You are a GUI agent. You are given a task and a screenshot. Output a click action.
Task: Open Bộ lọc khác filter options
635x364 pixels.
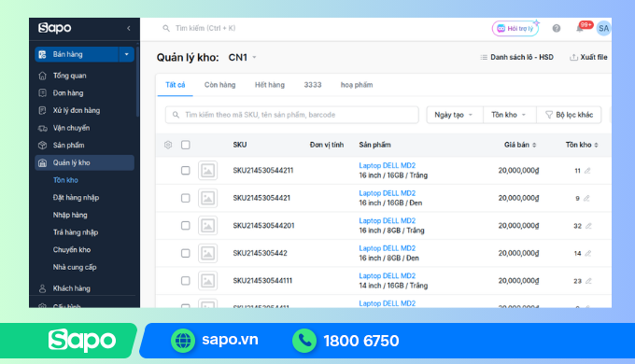[x=569, y=115]
